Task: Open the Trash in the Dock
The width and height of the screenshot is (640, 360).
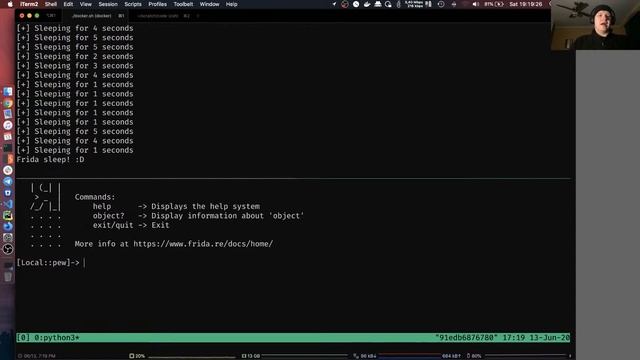Action: click(x=8, y=277)
